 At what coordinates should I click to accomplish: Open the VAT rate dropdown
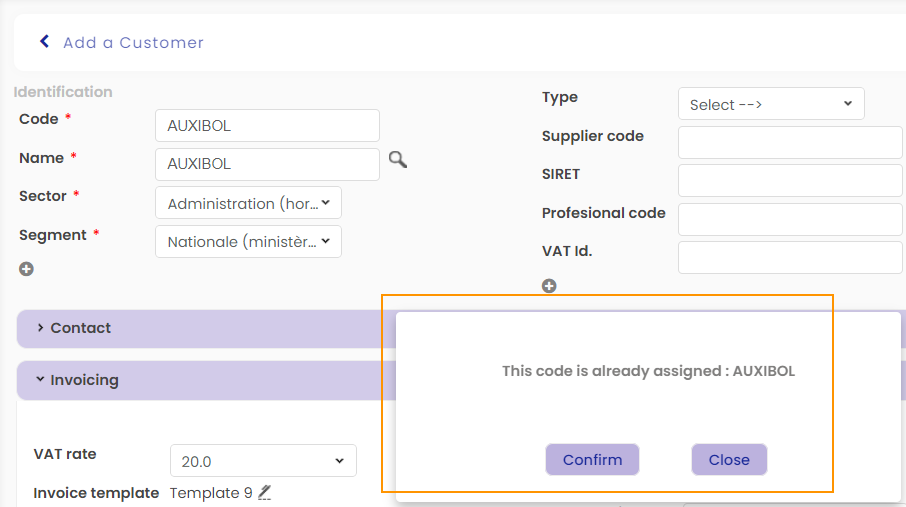pos(263,461)
